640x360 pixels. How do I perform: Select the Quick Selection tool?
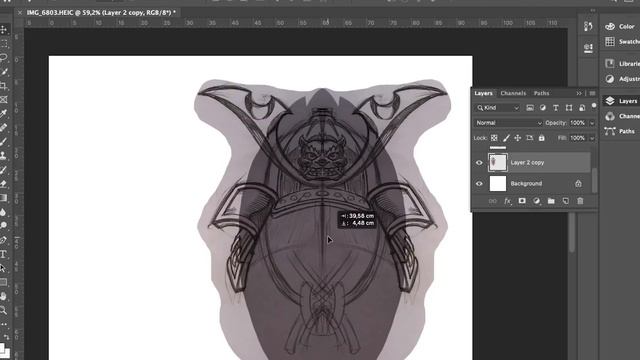pos(4,72)
